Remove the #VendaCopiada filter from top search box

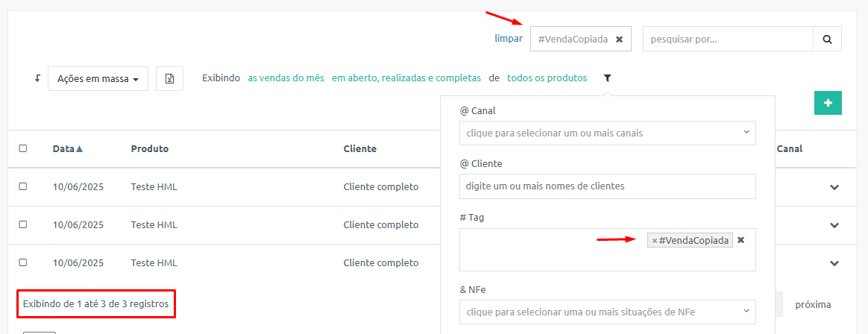pyautogui.click(x=620, y=40)
